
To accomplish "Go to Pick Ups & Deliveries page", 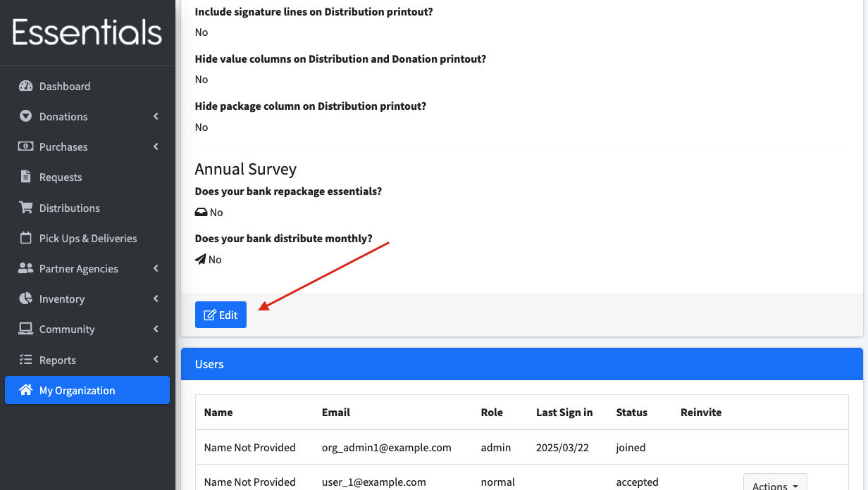I will [x=87, y=238].
